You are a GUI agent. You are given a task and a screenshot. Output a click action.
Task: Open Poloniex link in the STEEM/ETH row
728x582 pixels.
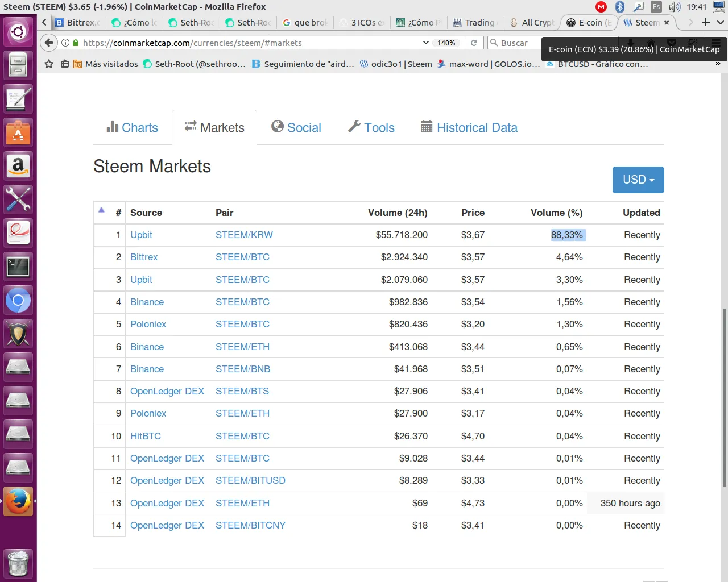point(148,413)
